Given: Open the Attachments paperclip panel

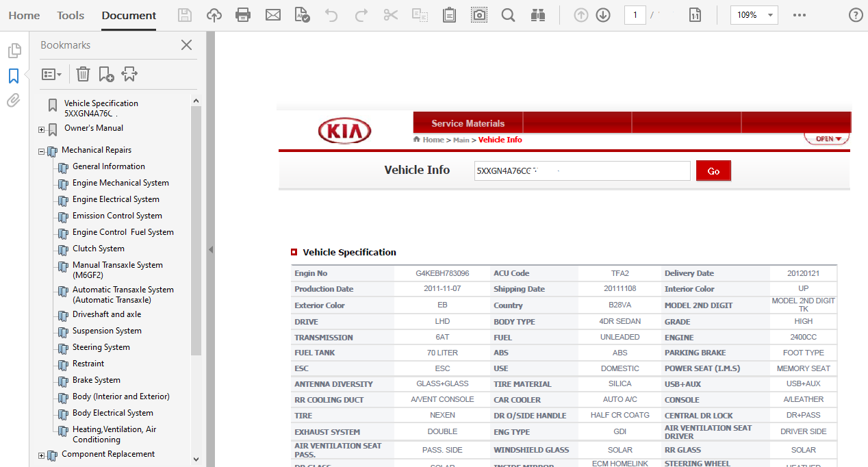Looking at the screenshot, I should [14, 101].
